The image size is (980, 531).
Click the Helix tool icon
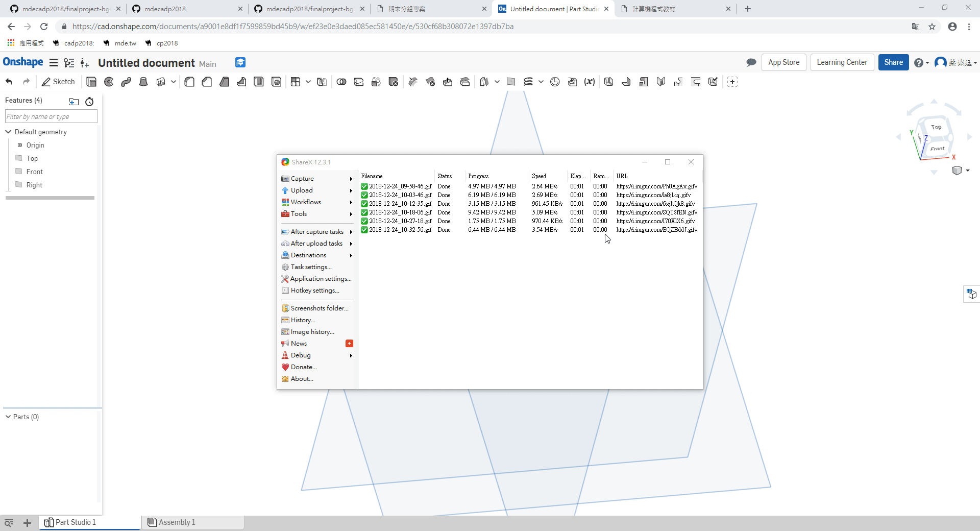pyautogui.click(x=528, y=82)
